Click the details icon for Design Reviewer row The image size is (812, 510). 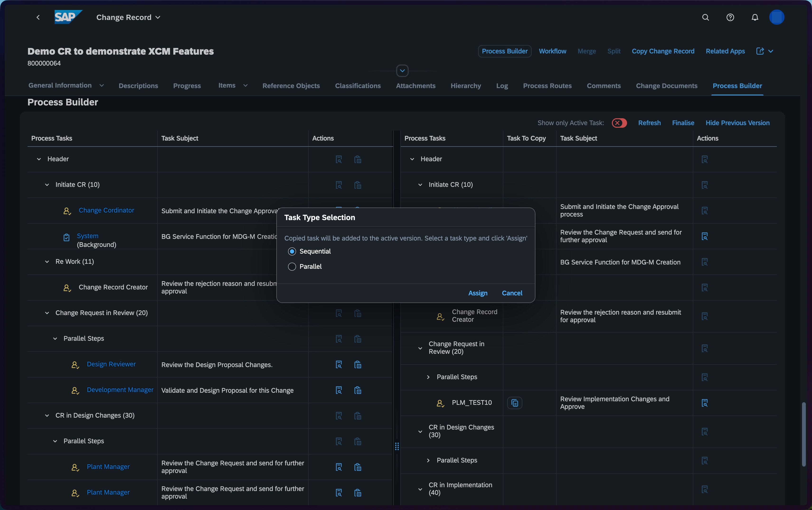[339, 365]
